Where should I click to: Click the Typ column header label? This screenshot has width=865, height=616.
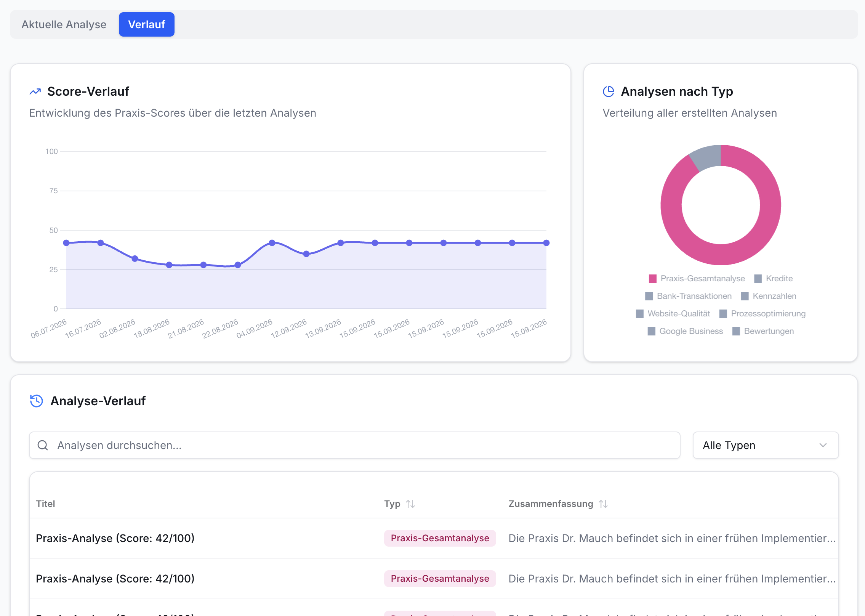coord(392,504)
